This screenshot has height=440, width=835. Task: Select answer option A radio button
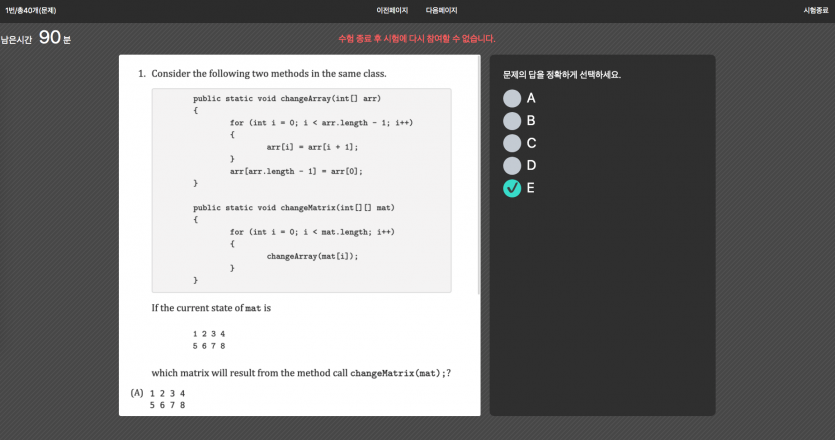coord(512,98)
